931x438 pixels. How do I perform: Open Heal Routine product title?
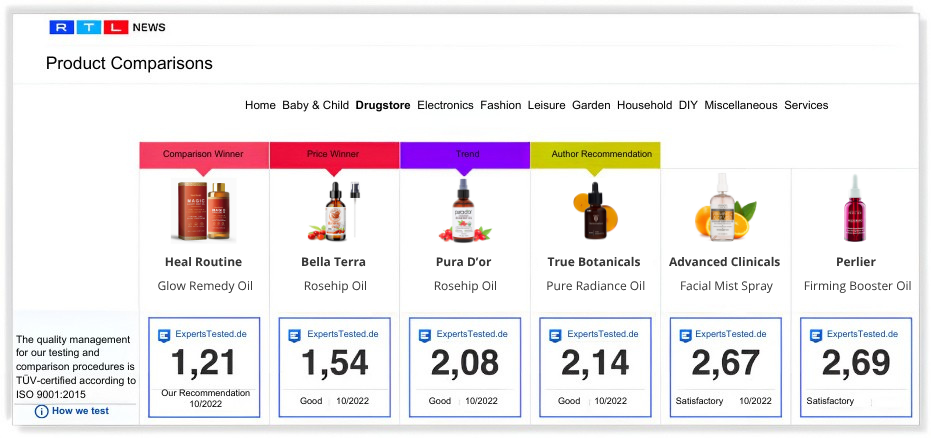[203, 262]
